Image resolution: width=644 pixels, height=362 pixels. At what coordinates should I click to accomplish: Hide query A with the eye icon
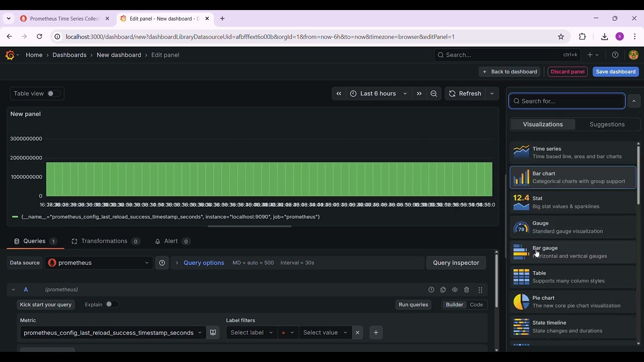455,290
